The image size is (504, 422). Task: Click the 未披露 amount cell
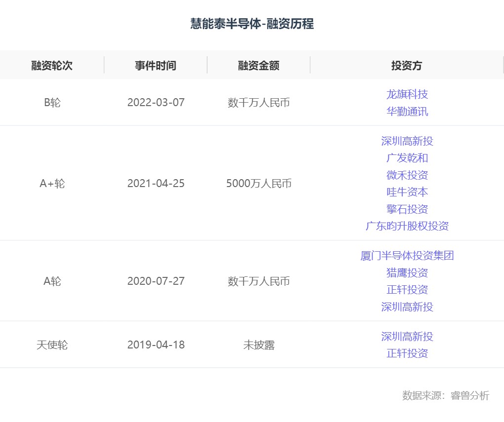coord(259,345)
